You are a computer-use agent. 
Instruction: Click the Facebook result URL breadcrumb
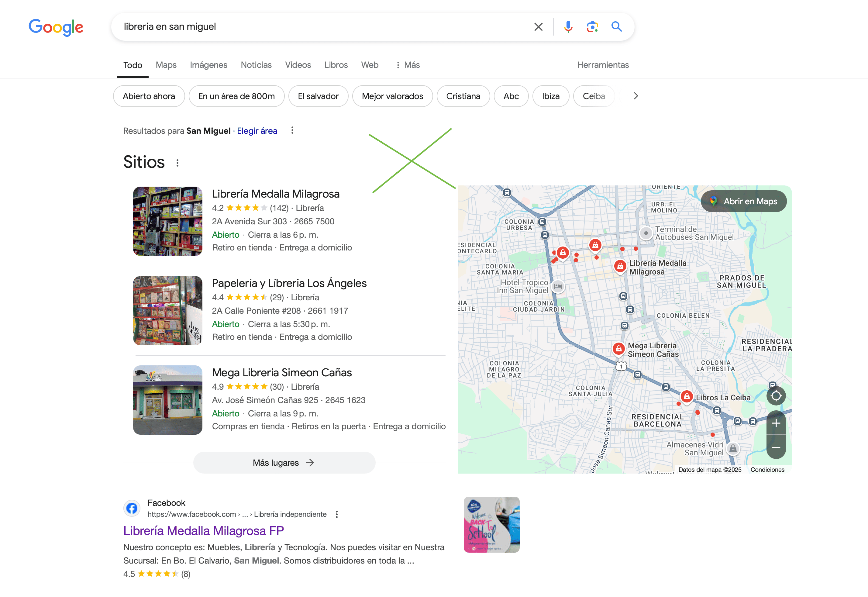[x=237, y=514]
